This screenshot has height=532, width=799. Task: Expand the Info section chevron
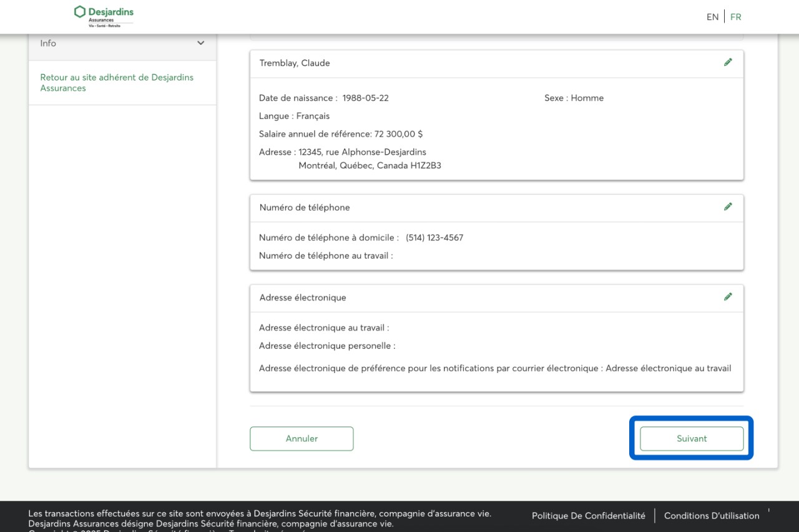pyautogui.click(x=200, y=43)
